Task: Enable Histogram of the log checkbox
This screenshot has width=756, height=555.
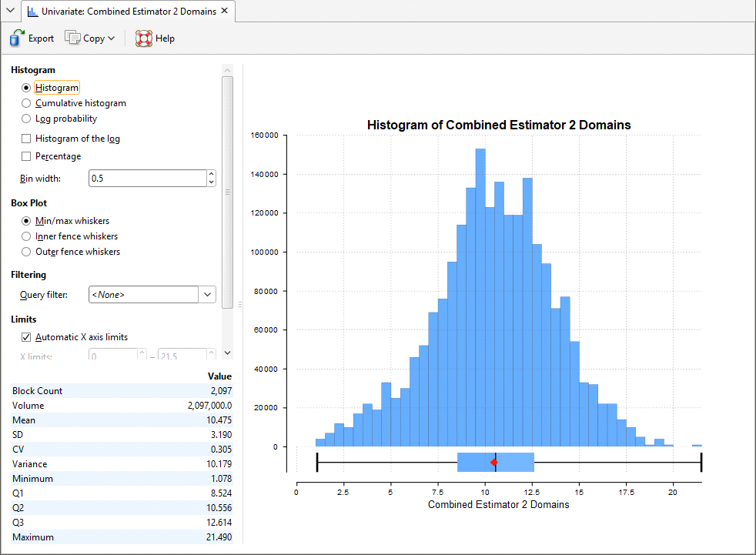Action: pos(27,139)
